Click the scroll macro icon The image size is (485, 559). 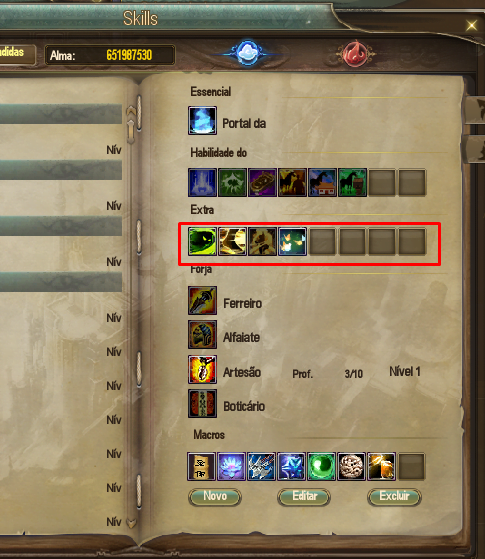click(x=201, y=466)
